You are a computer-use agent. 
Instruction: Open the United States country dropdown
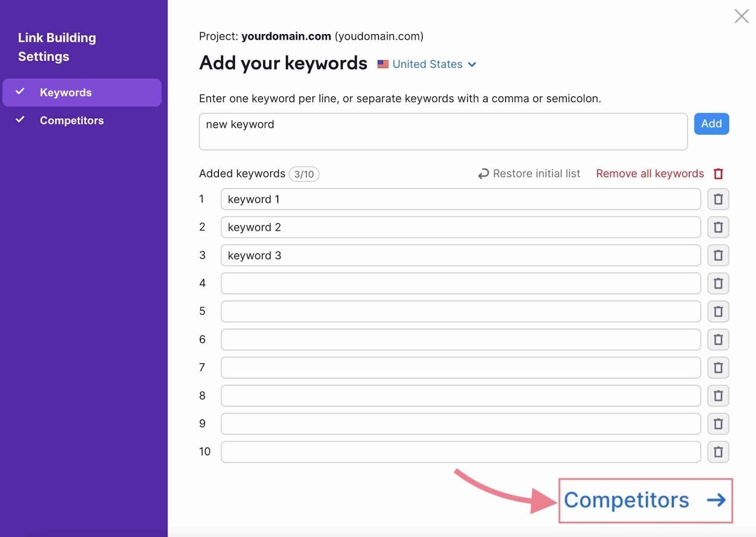point(427,64)
